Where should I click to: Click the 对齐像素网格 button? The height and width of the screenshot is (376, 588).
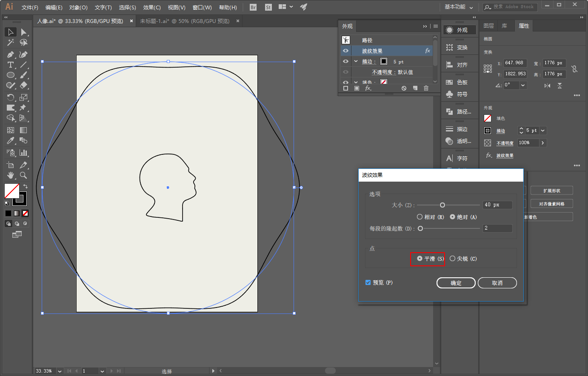[x=551, y=204]
